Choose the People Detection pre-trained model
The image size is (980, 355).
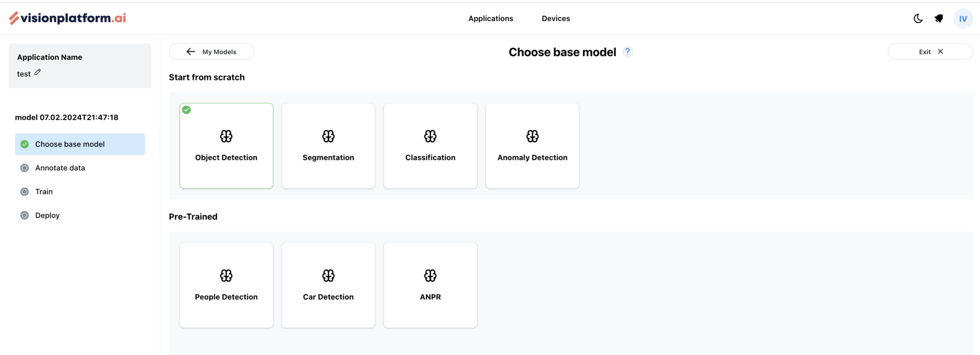click(x=226, y=285)
